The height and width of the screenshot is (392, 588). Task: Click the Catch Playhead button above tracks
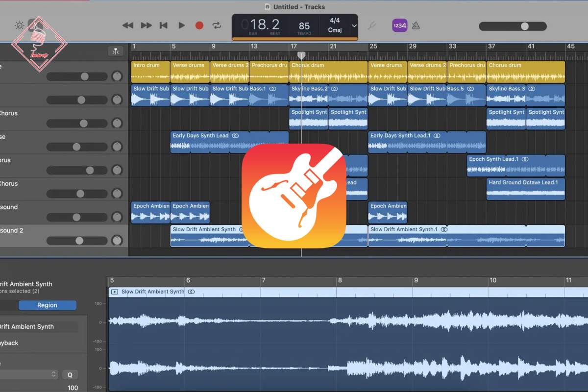[x=115, y=51]
